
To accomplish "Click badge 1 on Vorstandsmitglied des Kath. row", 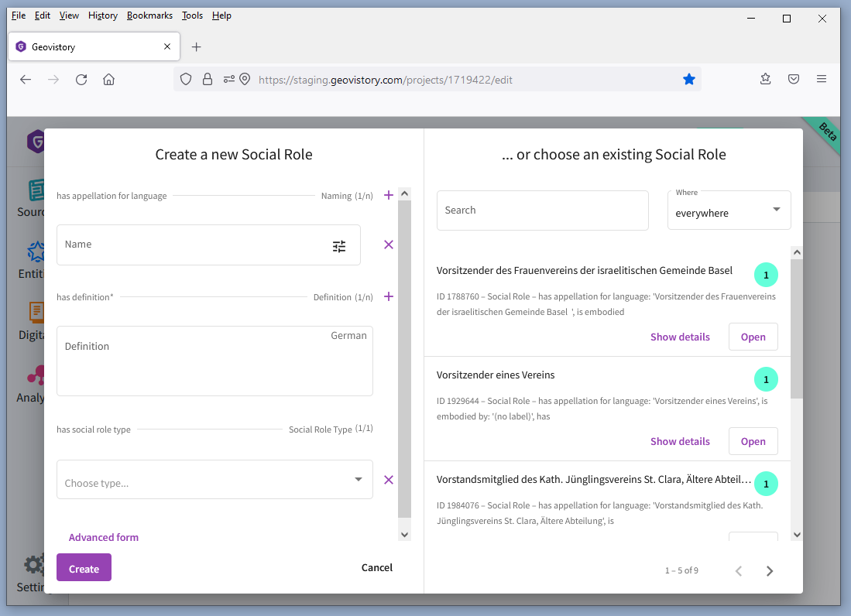I will pos(767,484).
